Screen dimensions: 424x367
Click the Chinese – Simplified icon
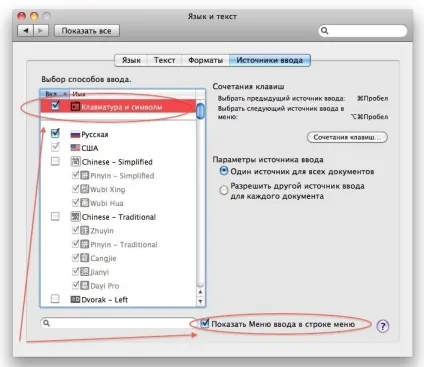pos(75,162)
